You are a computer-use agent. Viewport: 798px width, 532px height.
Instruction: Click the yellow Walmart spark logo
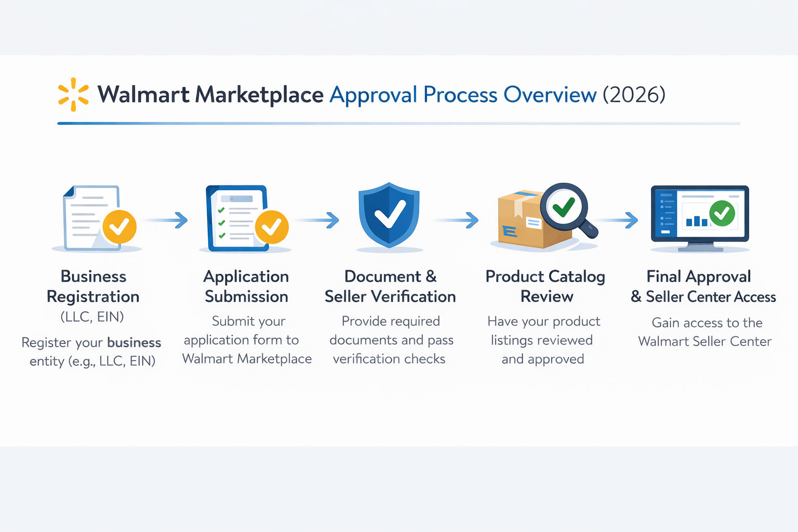pyautogui.click(x=73, y=94)
